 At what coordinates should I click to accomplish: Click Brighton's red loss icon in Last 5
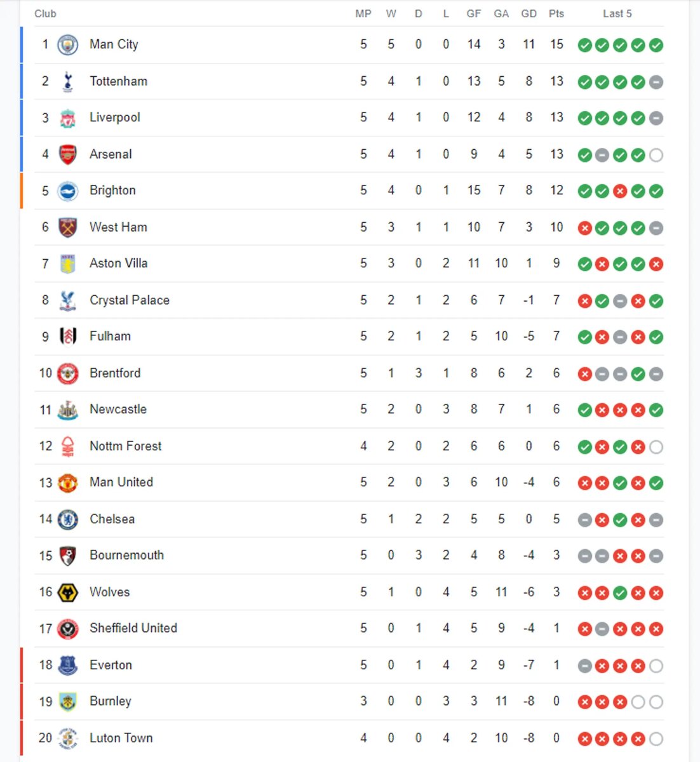(x=621, y=191)
